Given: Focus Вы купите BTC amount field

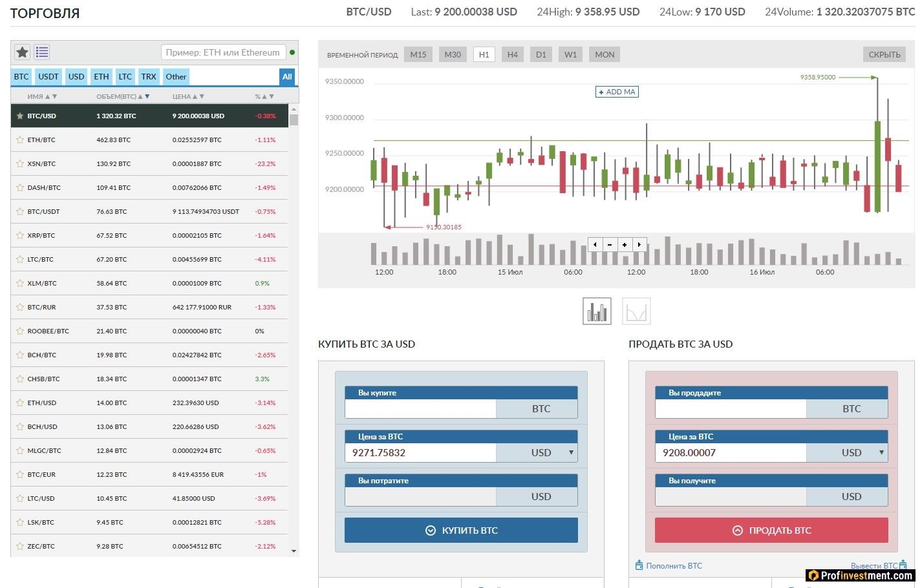Looking at the screenshot, I should coord(420,408).
